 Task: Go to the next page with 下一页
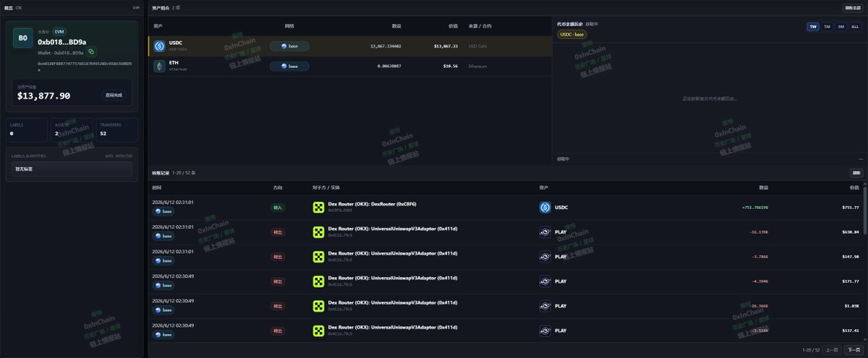click(x=854, y=349)
